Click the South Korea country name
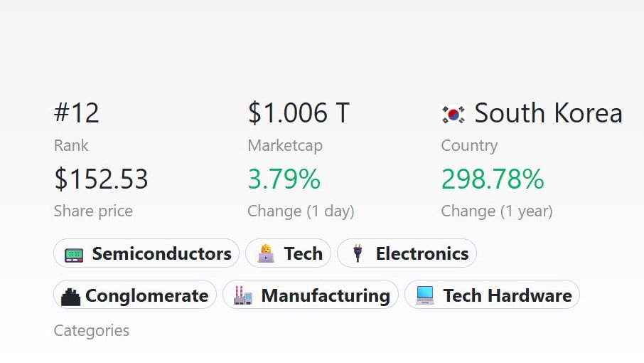Image resolution: width=644 pixels, height=363 pixels. 548,113
